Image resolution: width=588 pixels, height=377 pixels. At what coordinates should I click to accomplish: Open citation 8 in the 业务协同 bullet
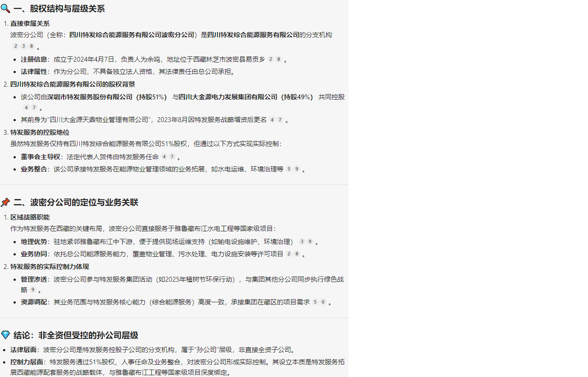(297, 254)
